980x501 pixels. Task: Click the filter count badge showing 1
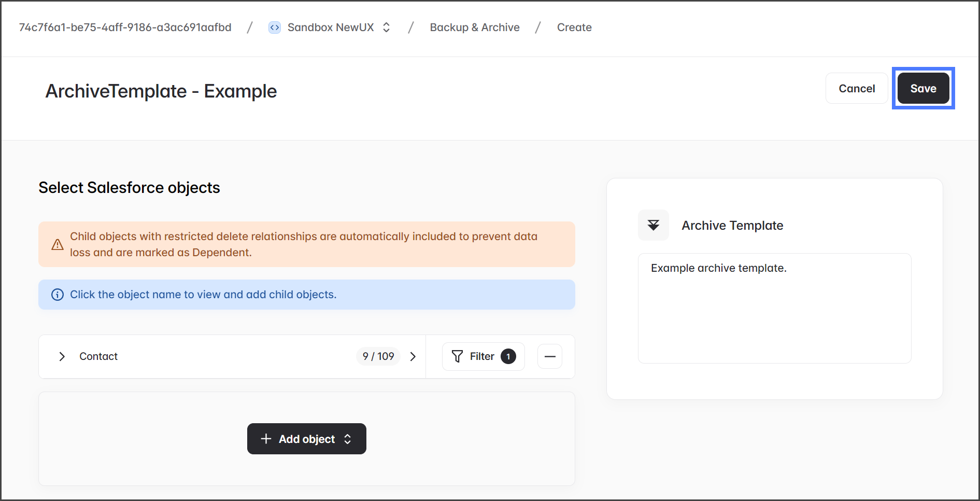click(x=508, y=356)
